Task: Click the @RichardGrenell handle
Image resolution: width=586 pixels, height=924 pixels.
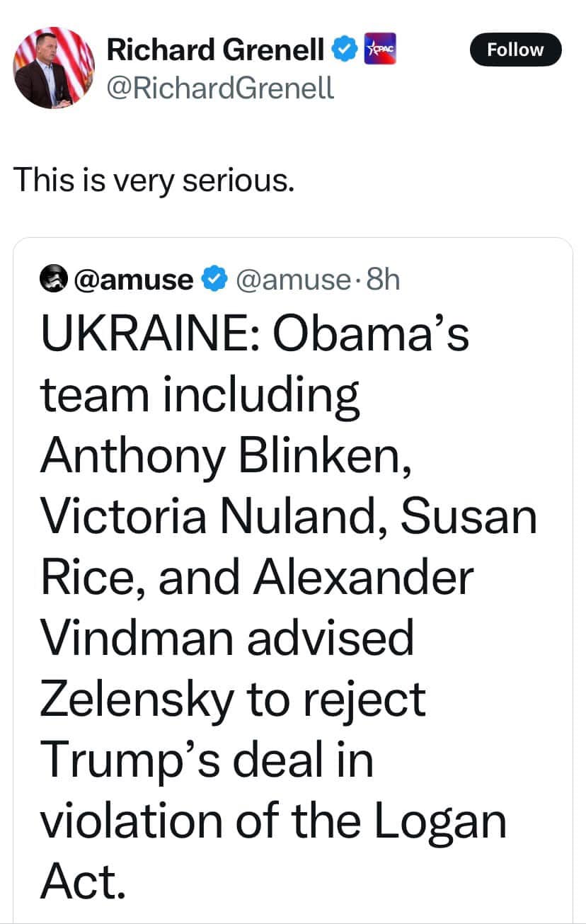Action: (219, 88)
